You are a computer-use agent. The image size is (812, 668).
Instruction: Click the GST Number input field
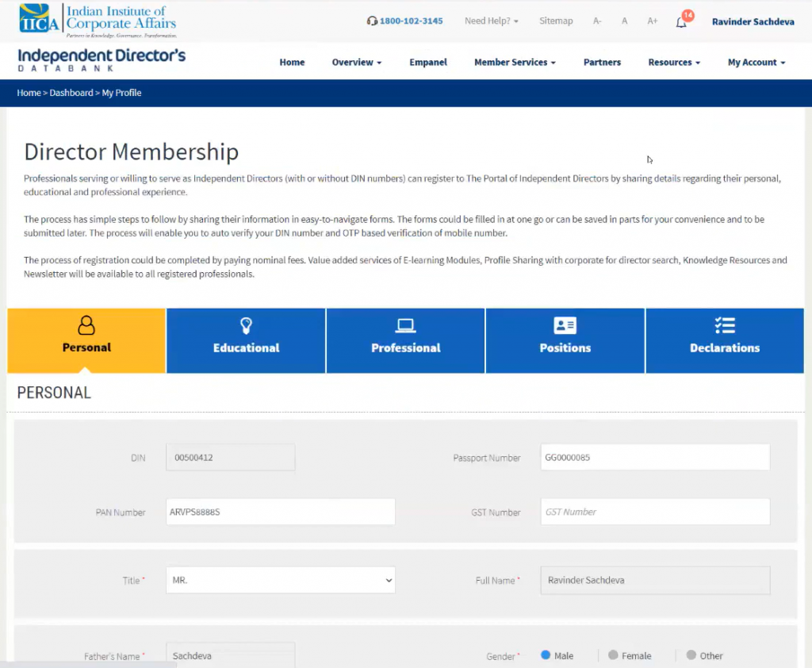[654, 512]
